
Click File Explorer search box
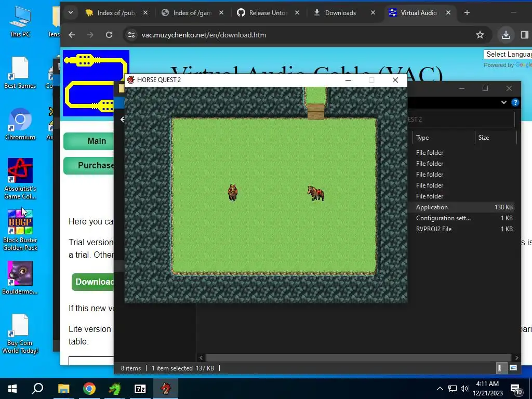click(461, 119)
